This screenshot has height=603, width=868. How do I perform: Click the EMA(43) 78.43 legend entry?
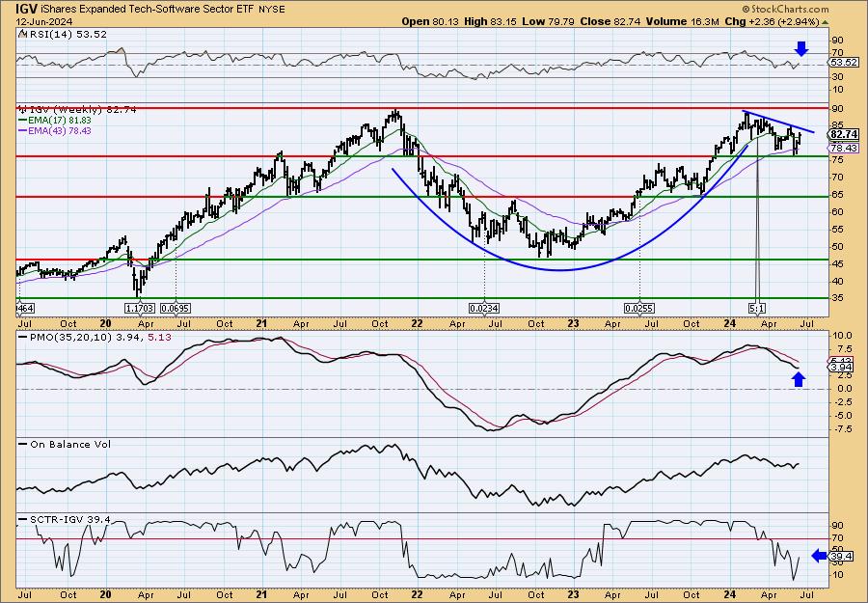tap(55, 131)
